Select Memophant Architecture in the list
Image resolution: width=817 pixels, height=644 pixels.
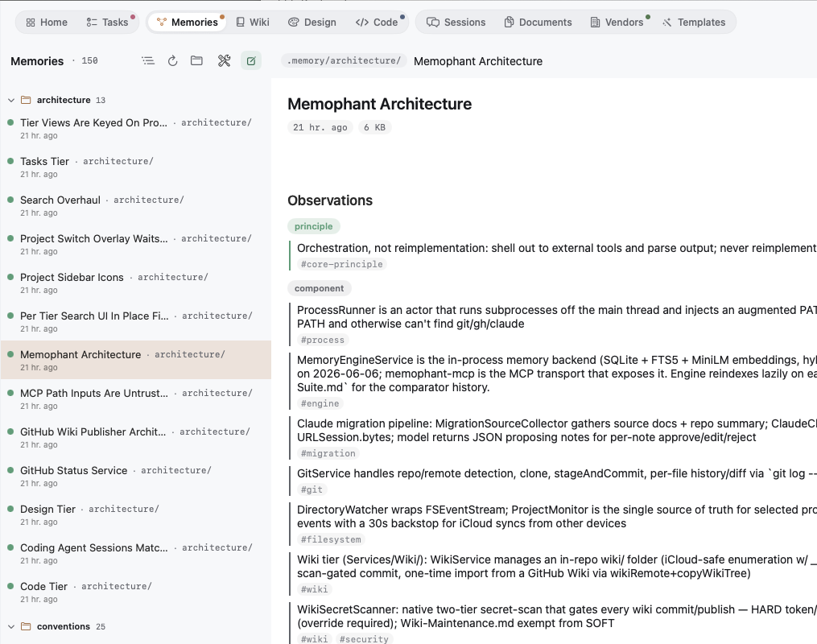(136, 360)
